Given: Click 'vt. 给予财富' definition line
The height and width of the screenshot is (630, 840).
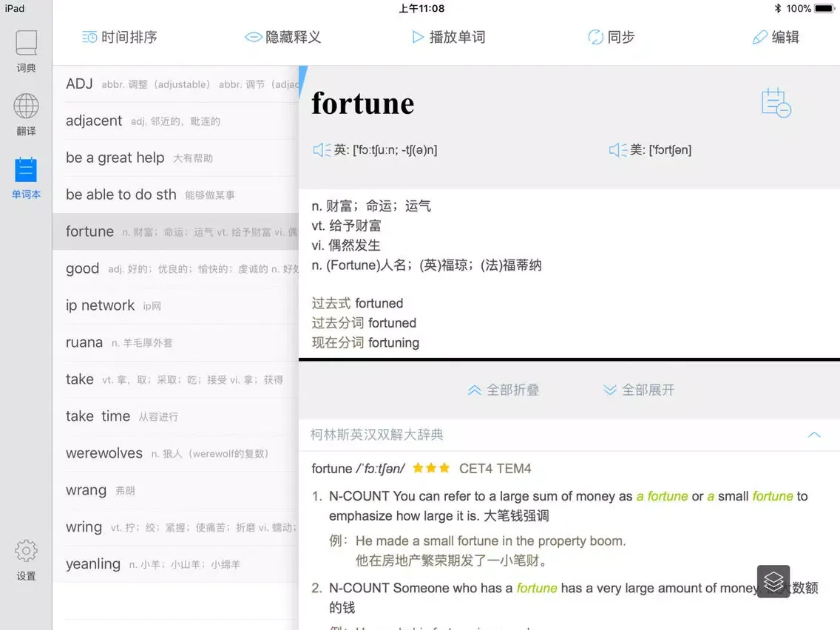Looking at the screenshot, I should click(346, 226).
